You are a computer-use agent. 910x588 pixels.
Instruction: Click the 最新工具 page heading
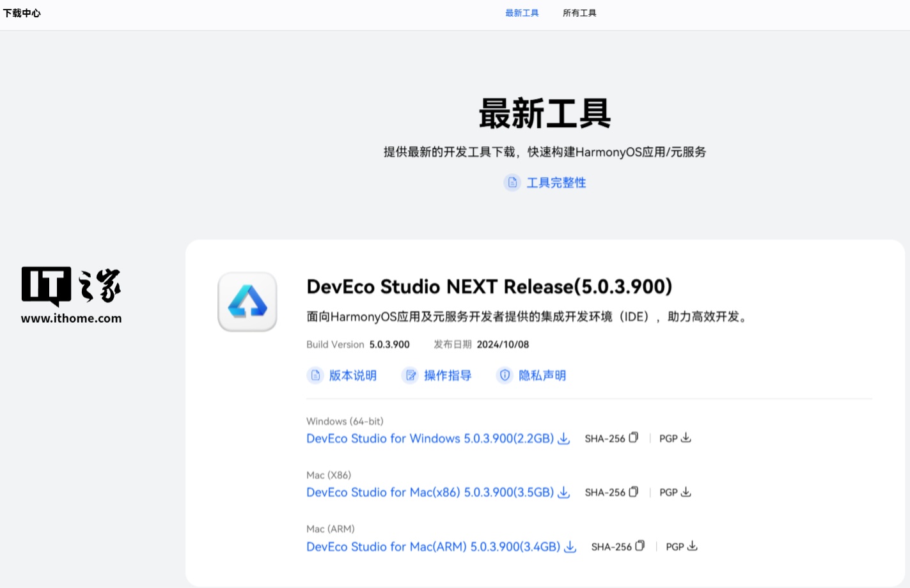(x=545, y=114)
